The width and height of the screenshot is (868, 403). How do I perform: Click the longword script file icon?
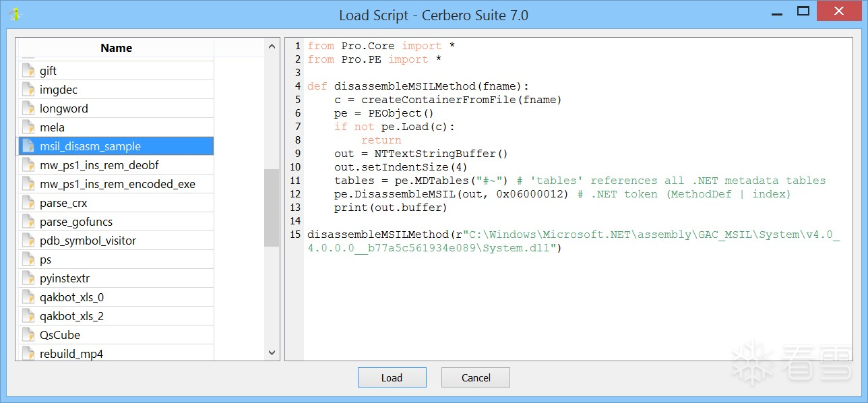[x=28, y=108]
